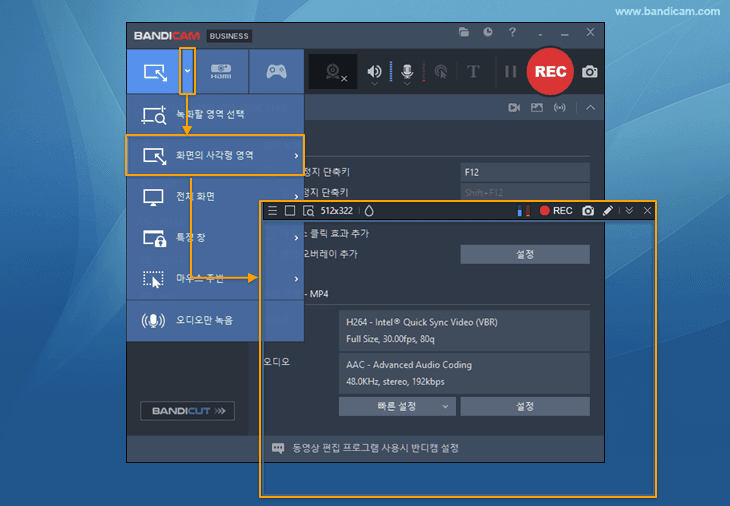730x506 pixels.
Task: Choose audio only recording menu item
Action: click(x=216, y=320)
